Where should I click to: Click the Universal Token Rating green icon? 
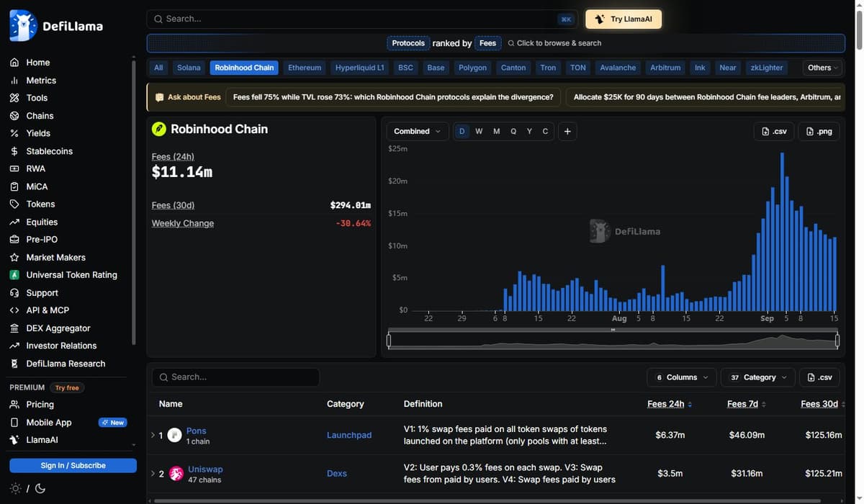14,275
